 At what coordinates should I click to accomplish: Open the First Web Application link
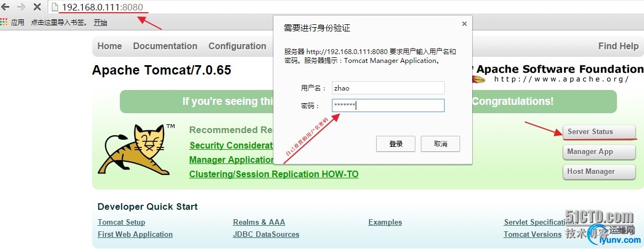pyautogui.click(x=135, y=234)
